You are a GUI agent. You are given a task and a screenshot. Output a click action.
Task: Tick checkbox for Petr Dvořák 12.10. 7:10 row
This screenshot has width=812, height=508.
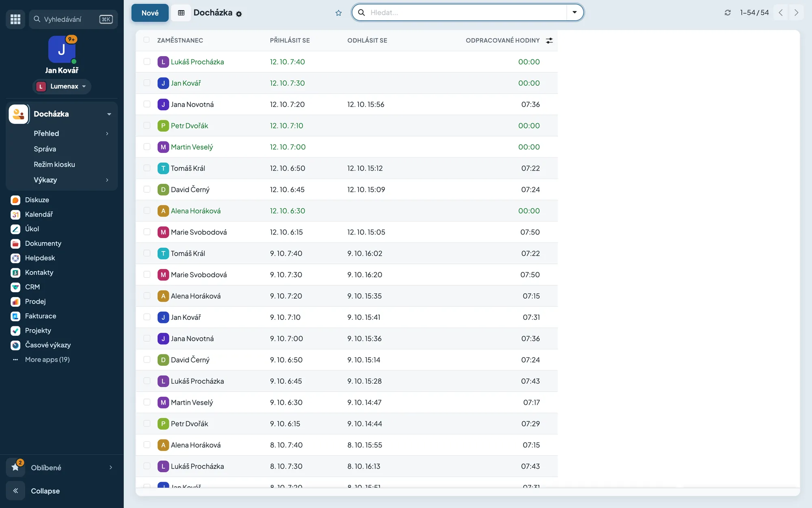click(x=147, y=126)
